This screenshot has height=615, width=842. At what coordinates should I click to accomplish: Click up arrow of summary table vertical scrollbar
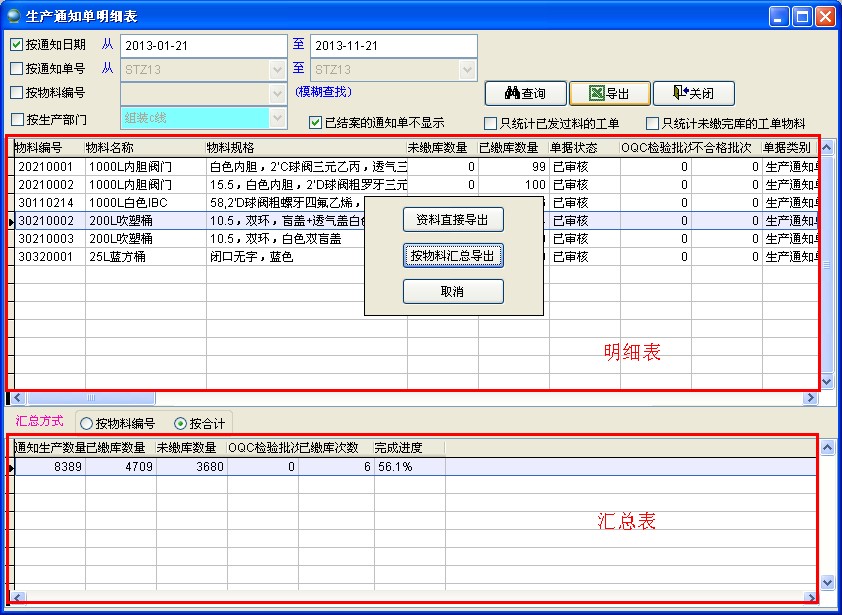click(x=826, y=447)
